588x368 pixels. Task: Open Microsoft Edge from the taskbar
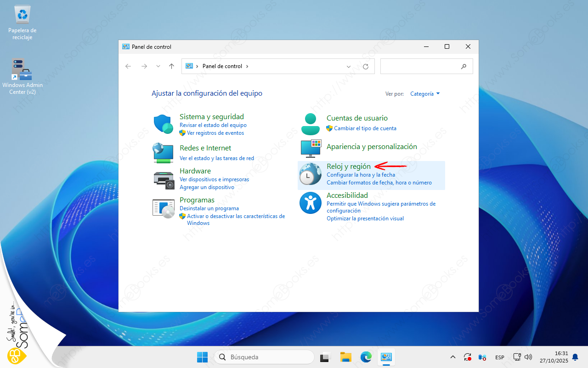pos(366,357)
